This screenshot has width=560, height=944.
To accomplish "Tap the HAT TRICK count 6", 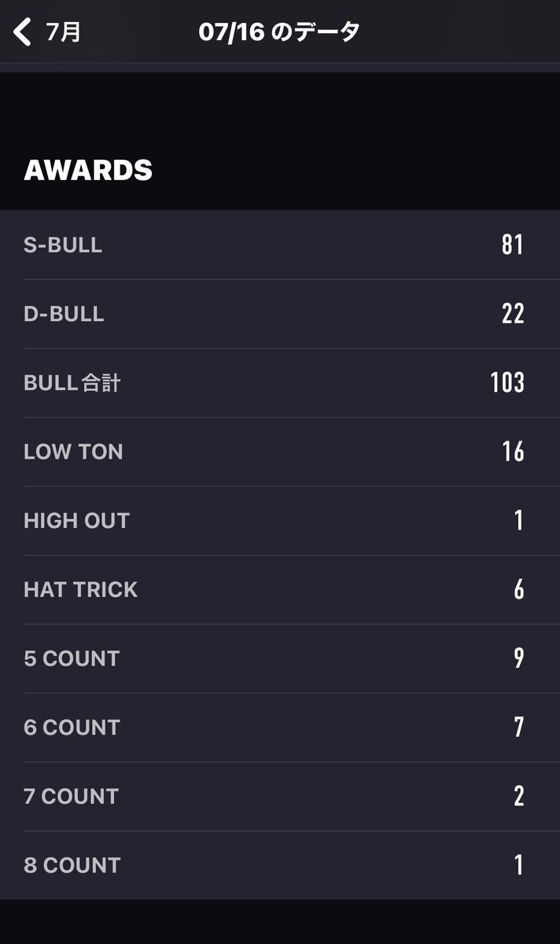I will pos(519,590).
